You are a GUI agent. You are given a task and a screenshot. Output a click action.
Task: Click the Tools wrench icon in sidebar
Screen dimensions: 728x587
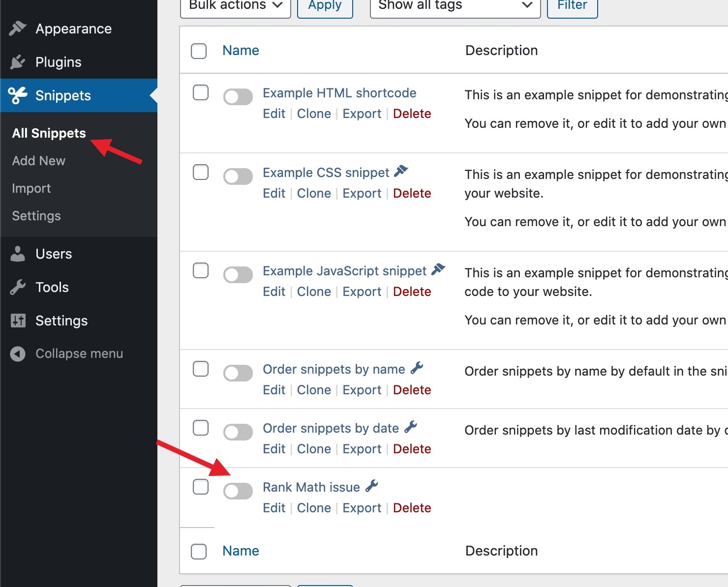pos(18,287)
